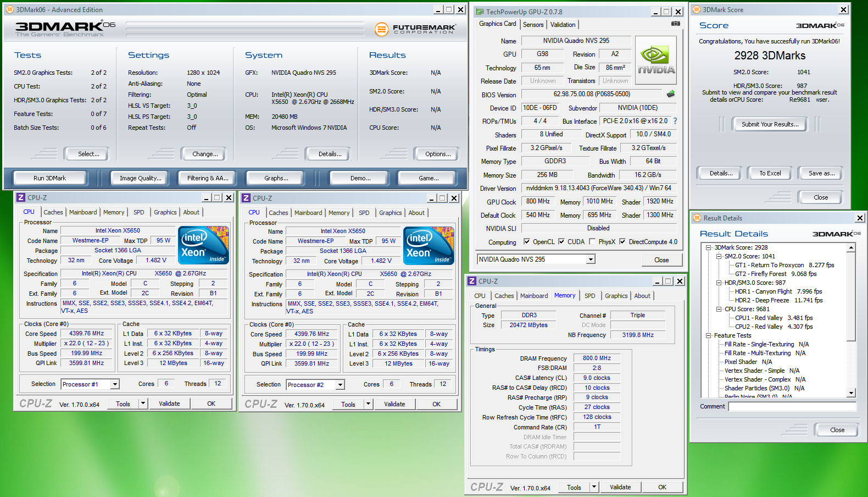Click the Futuremark Corporation logo
This screenshot has width=868, height=497.
[x=415, y=29]
